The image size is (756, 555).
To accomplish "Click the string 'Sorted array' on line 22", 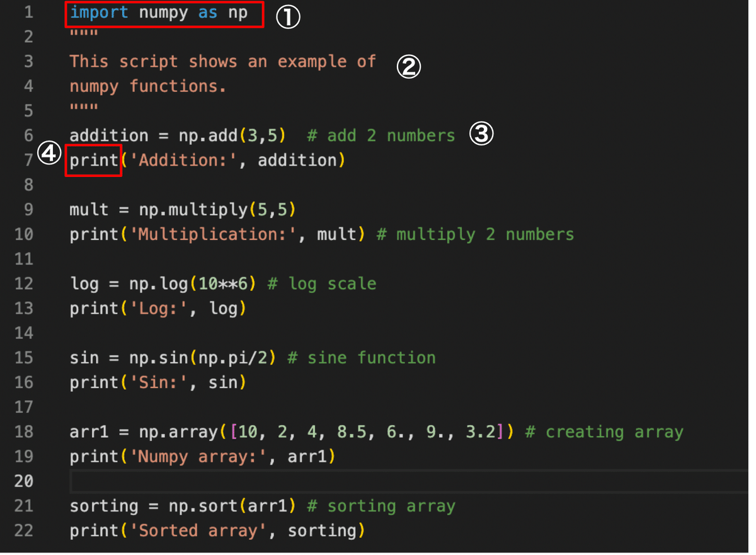I will click(198, 530).
